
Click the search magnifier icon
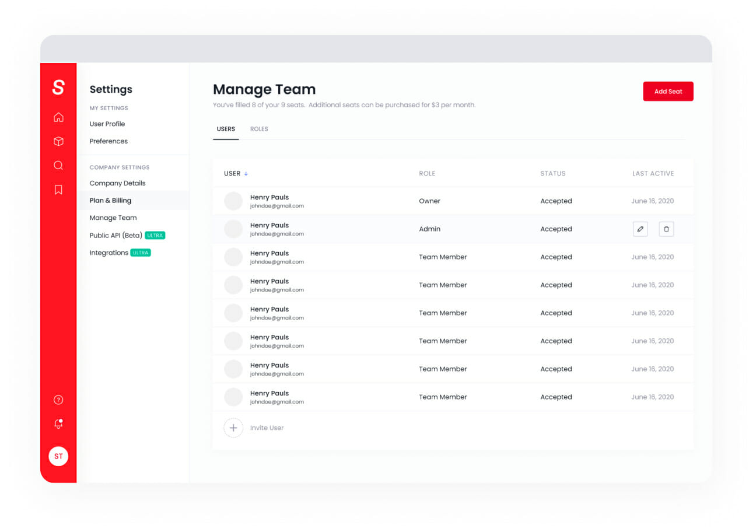point(58,165)
